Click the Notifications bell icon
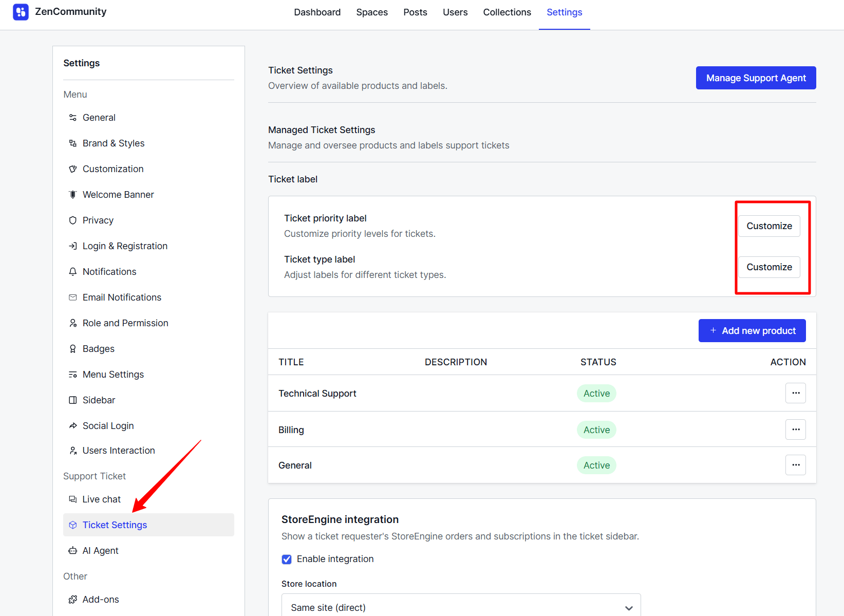Screen dimensions: 844x616 pyautogui.click(x=73, y=272)
